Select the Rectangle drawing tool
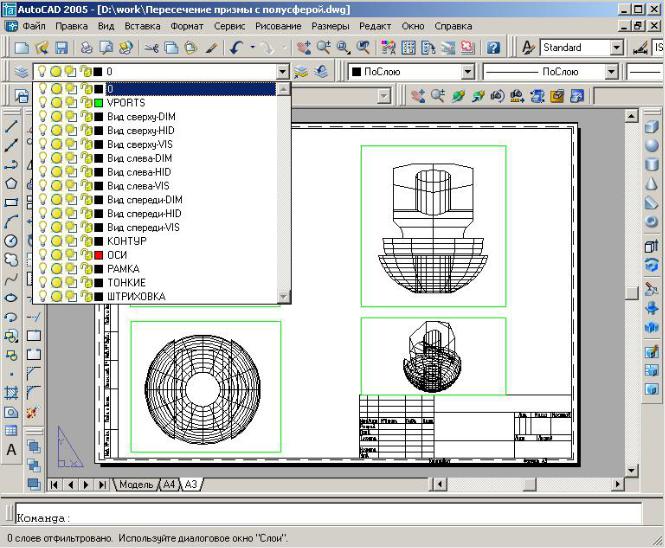Viewport: 665px width, 548px height. [11, 203]
